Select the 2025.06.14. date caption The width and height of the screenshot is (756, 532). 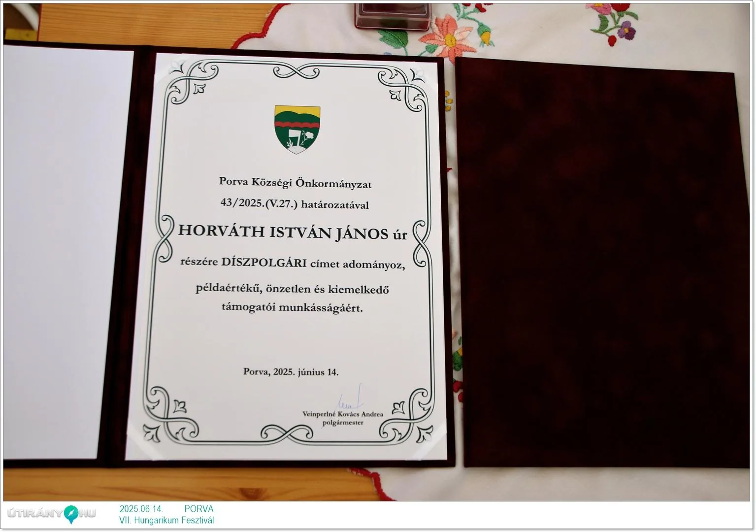(x=141, y=509)
